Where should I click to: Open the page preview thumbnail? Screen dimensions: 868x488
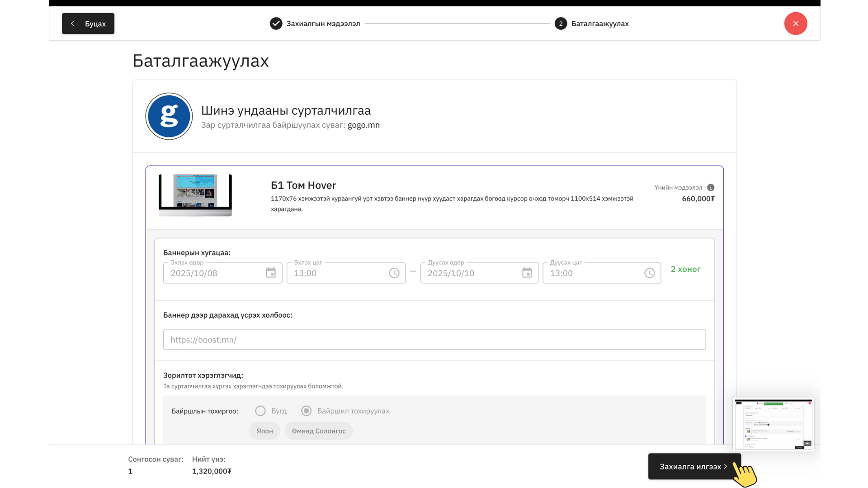(773, 424)
